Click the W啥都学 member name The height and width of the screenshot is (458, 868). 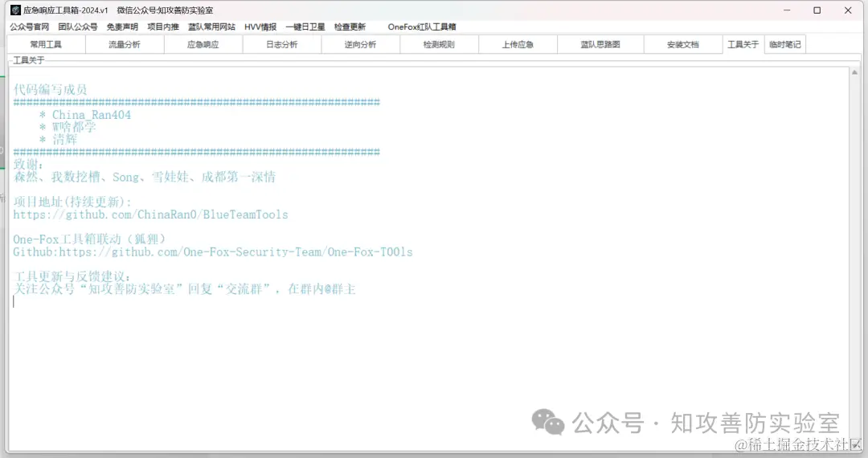click(74, 127)
